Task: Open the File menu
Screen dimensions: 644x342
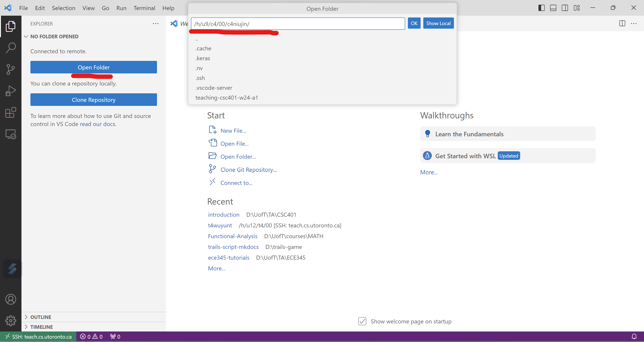Action: (23, 8)
